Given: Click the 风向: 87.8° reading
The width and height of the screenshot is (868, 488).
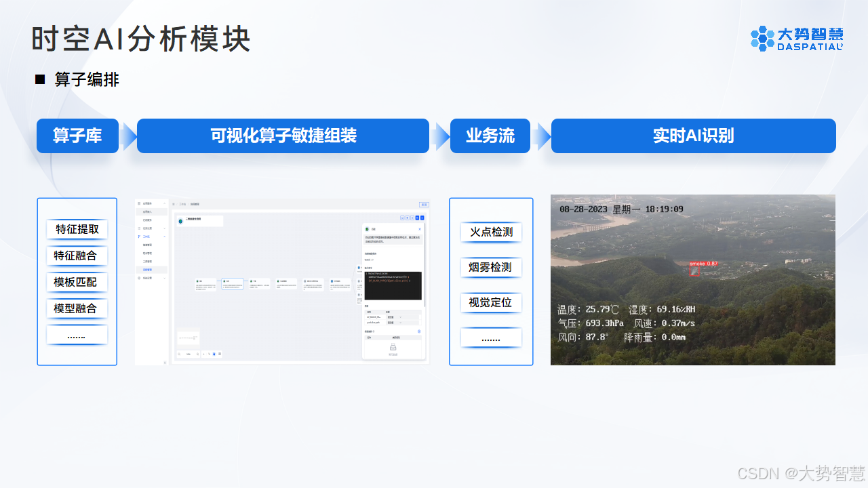Looking at the screenshot, I should click(x=583, y=337).
